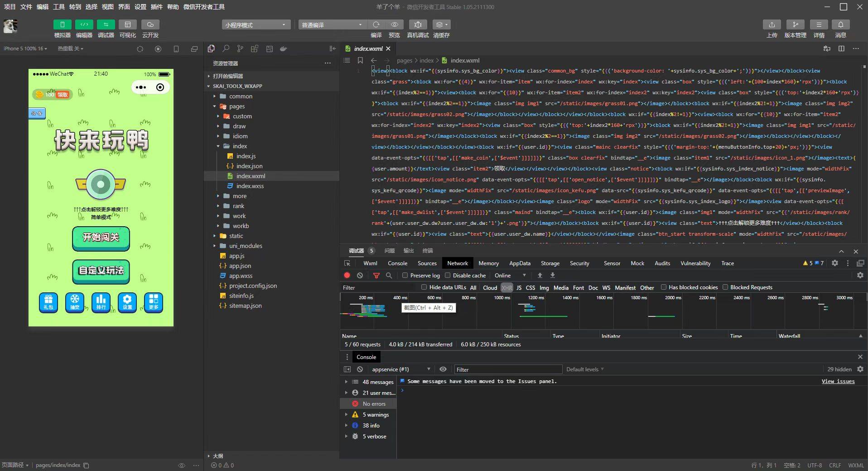Open the clear cache (清缓存) icon

click(441, 24)
